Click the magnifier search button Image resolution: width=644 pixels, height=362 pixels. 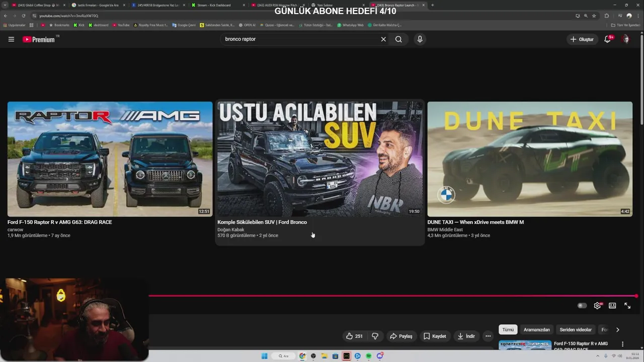coord(398,39)
